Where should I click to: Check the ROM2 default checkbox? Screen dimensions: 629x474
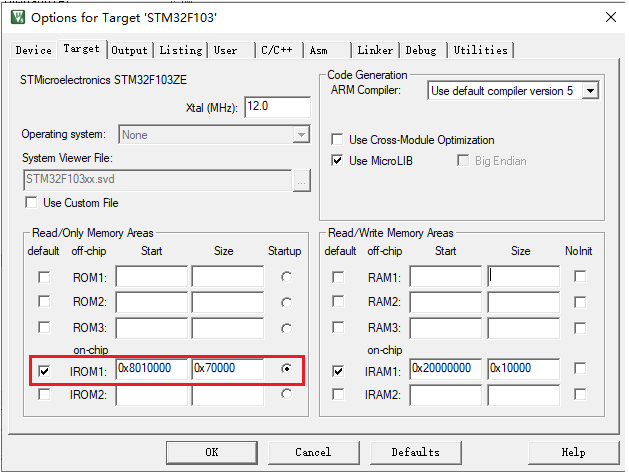coord(44,302)
